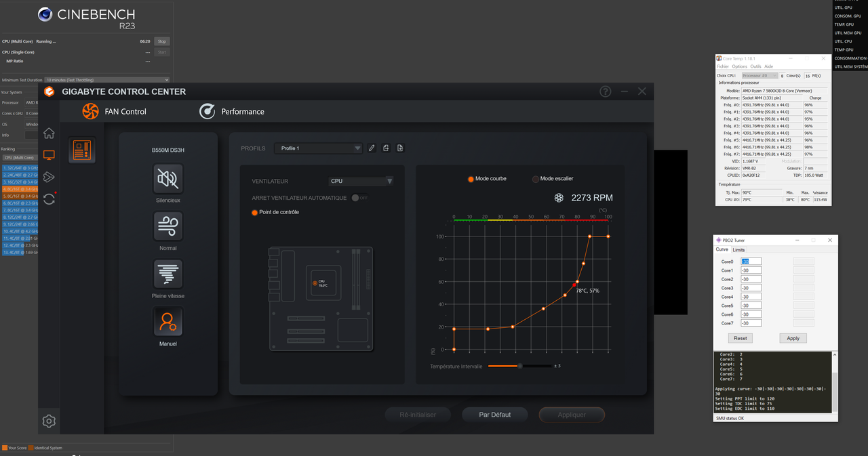Switch to the Limits tab in PBO2 Tuner
This screenshot has height=456, width=868.
pos(738,250)
